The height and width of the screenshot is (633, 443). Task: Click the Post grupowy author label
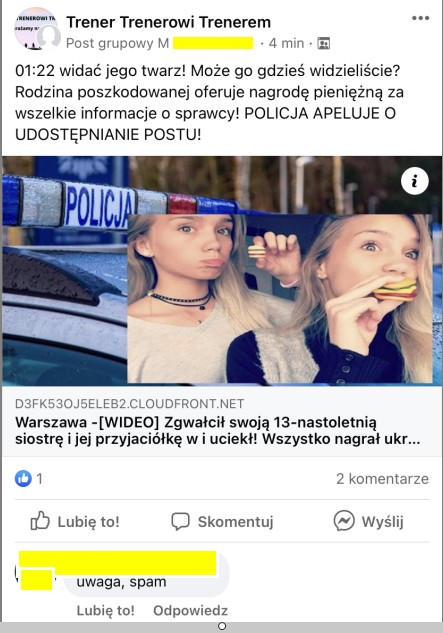point(118,43)
